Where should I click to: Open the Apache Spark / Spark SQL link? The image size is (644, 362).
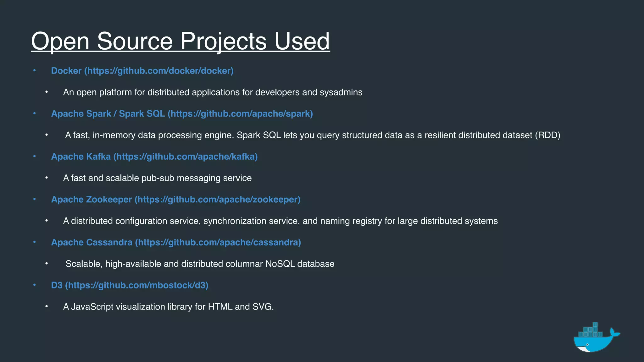[182, 114]
